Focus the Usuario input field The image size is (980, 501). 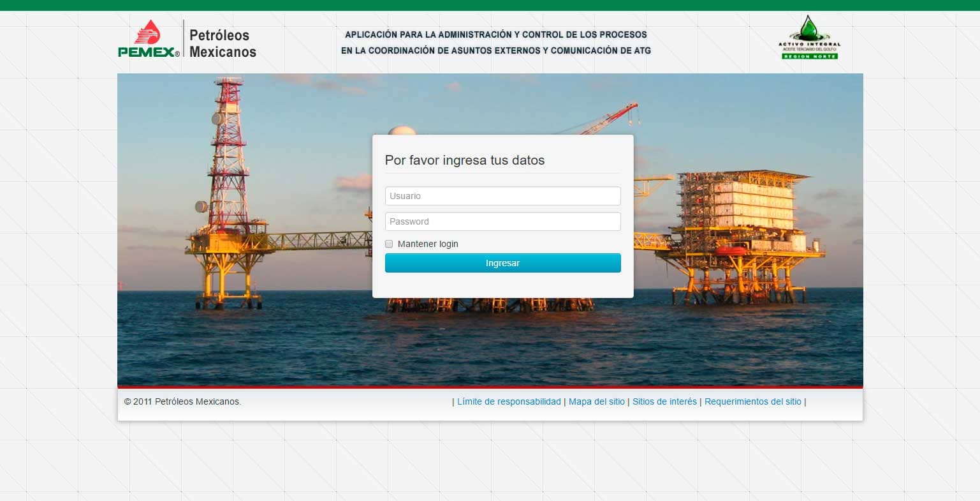coord(502,196)
